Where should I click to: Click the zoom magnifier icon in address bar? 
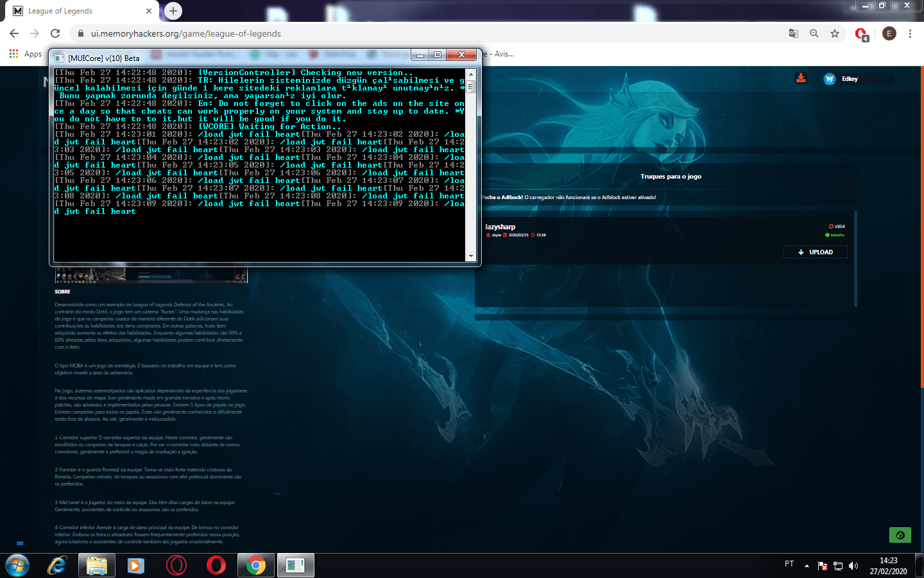(x=814, y=33)
